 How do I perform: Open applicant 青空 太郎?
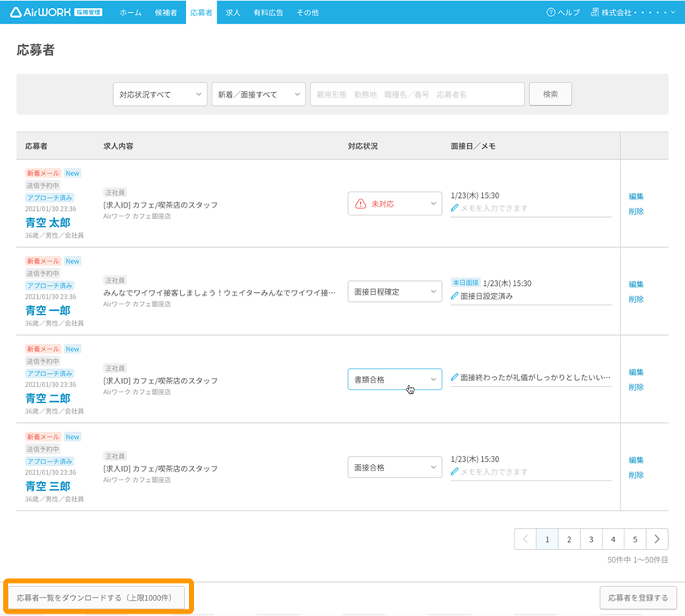tap(48, 223)
